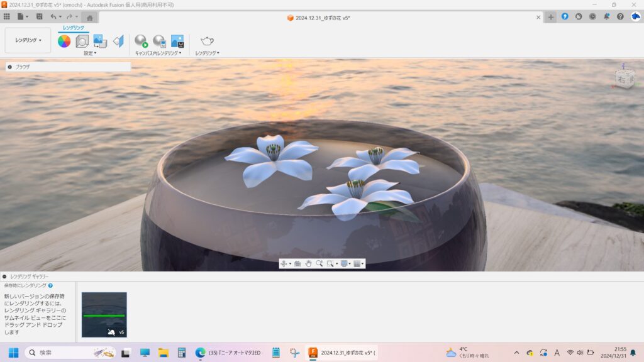Start in-canvas render with play sphere icon

(x=141, y=41)
